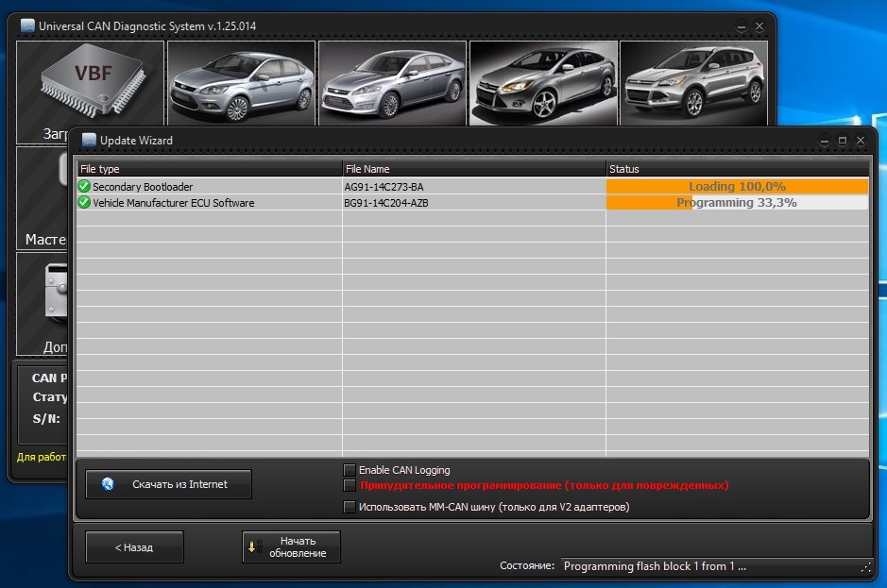887x588 pixels.
Task: Click the yellow download arrow icon
Action: tap(252, 546)
